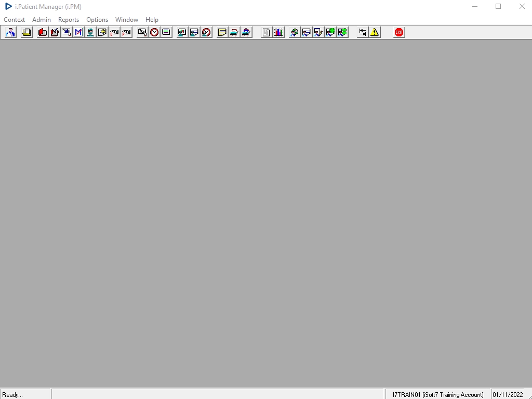Open the Options menu
This screenshot has height=399, width=532.
pos(97,20)
